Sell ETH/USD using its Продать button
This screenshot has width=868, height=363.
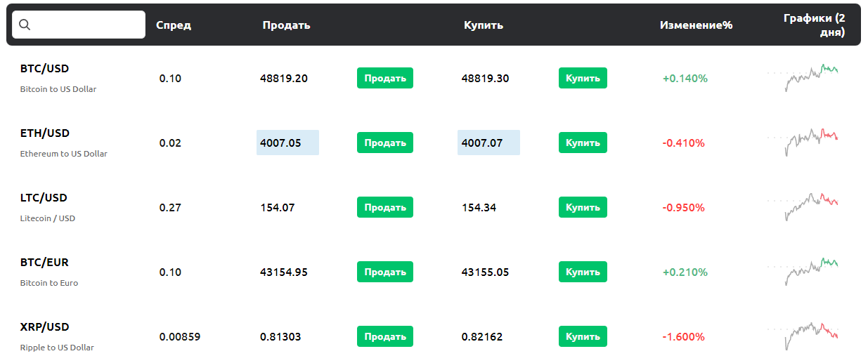point(385,143)
